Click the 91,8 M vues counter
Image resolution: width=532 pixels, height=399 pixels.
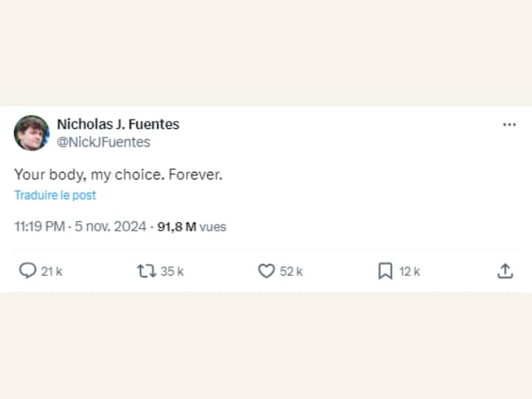[192, 226]
